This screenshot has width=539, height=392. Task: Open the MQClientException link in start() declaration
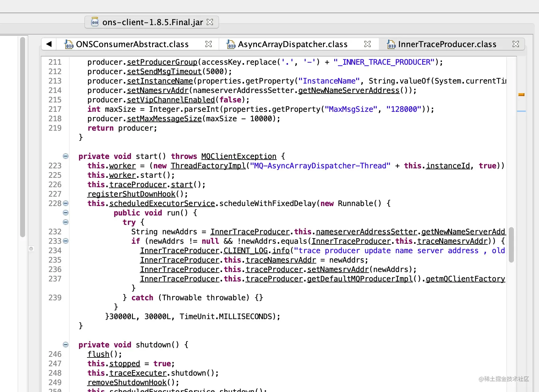pos(239,156)
